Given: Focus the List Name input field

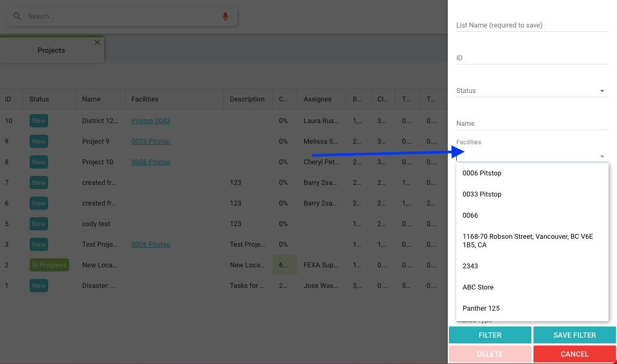Looking at the screenshot, I should [x=532, y=25].
